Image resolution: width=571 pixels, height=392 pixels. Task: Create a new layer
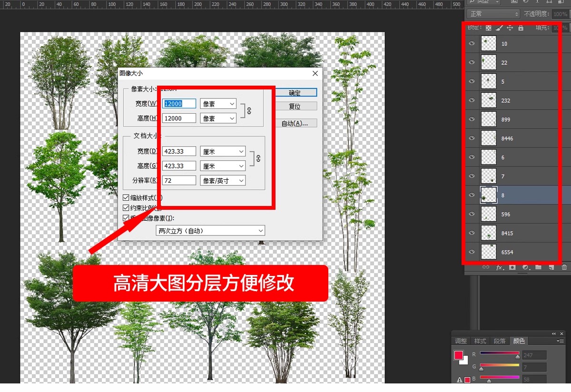tap(552, 267)
